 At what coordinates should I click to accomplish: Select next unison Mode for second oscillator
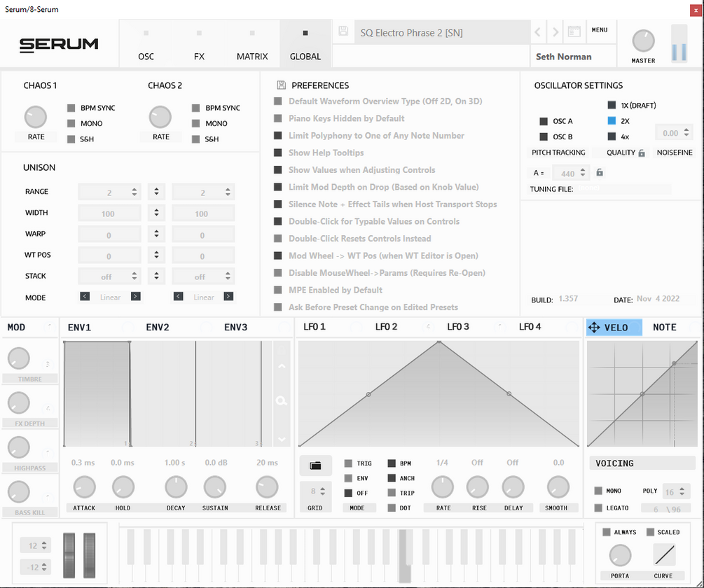click(228, 297)
